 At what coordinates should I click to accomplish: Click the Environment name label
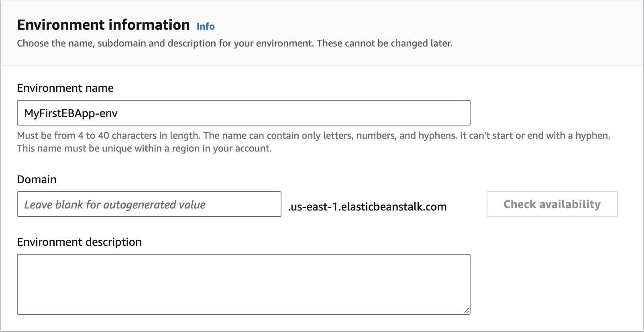point(65,88)
